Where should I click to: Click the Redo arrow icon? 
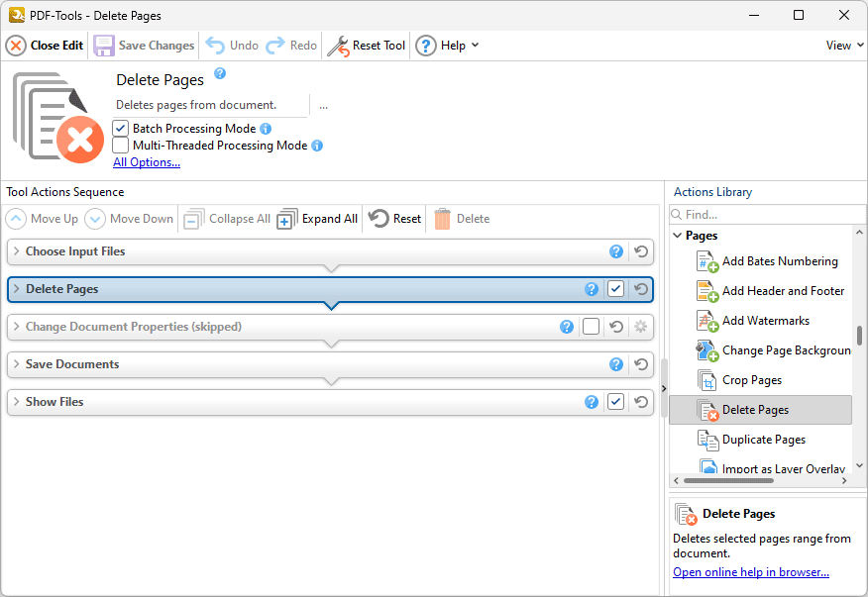[275, 46]
